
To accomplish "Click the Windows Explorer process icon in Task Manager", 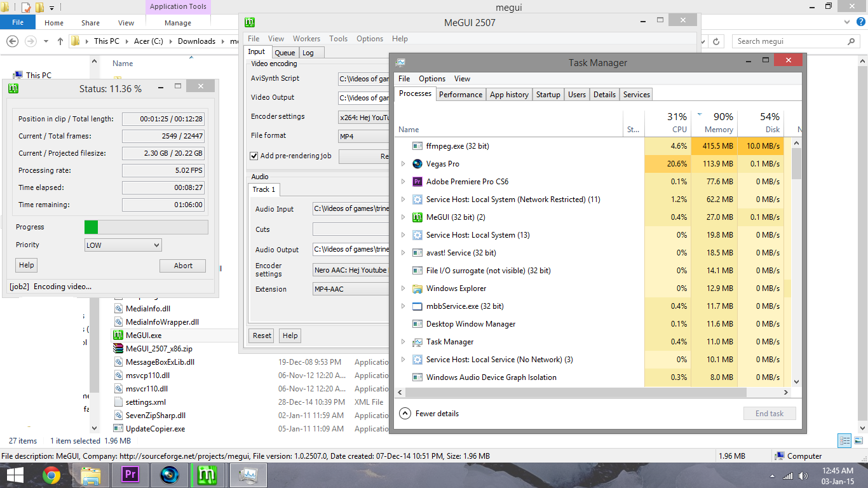I will click(x=417, y=288).
